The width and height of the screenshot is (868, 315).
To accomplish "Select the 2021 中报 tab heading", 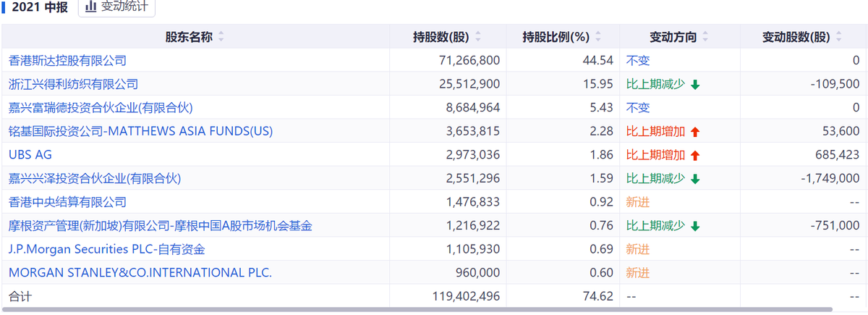I will (x=39, y=7).
